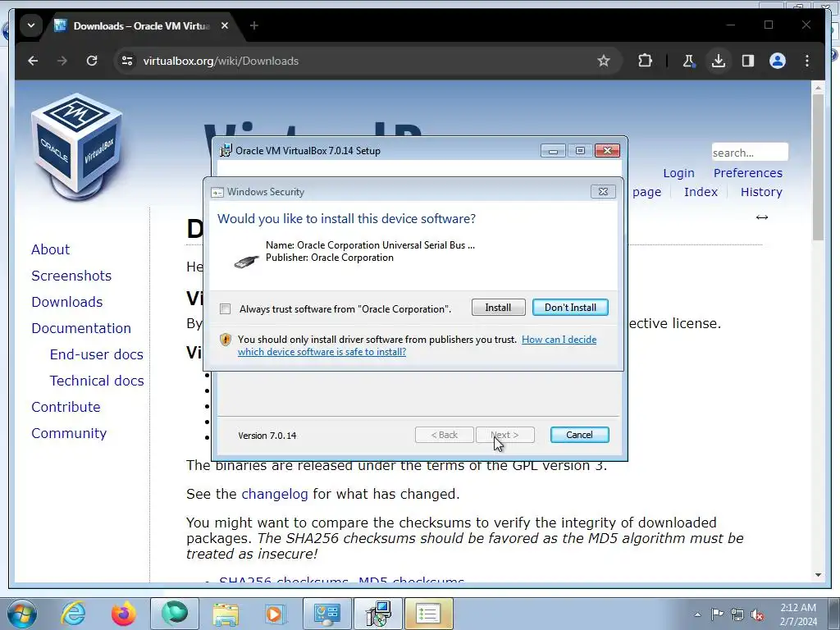
Task: Click the page width toggle arrows icon
Action: [x=762, y=217]
